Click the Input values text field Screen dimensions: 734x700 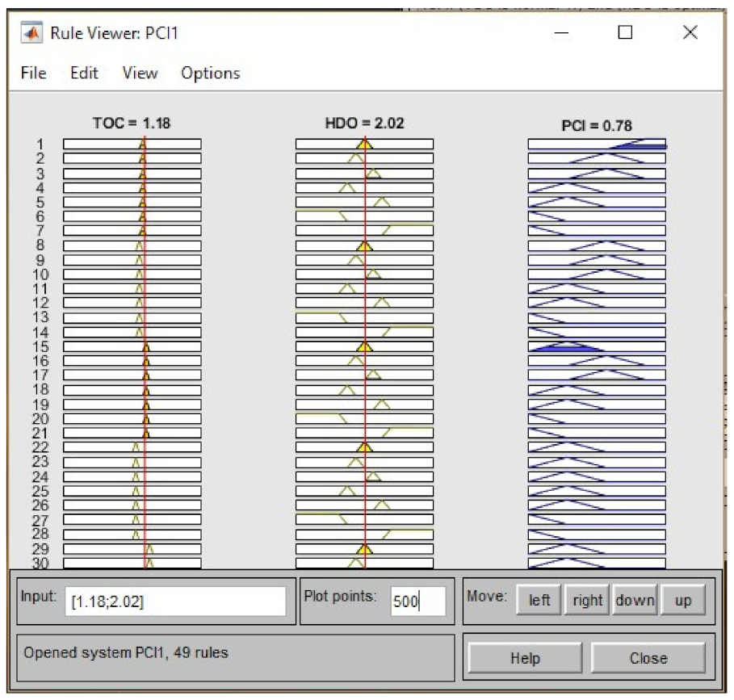[x=175, y=601]
